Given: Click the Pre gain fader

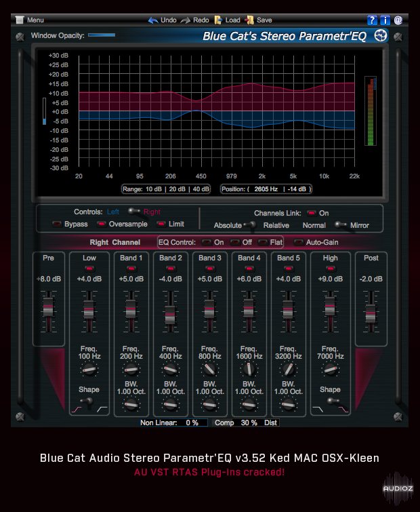Looking at the screenshot, I should click(48, 307).
